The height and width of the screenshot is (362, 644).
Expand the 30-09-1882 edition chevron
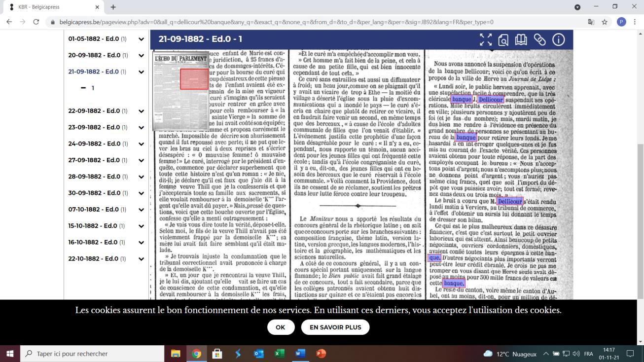pyautogui.click(x=141, y=193)
